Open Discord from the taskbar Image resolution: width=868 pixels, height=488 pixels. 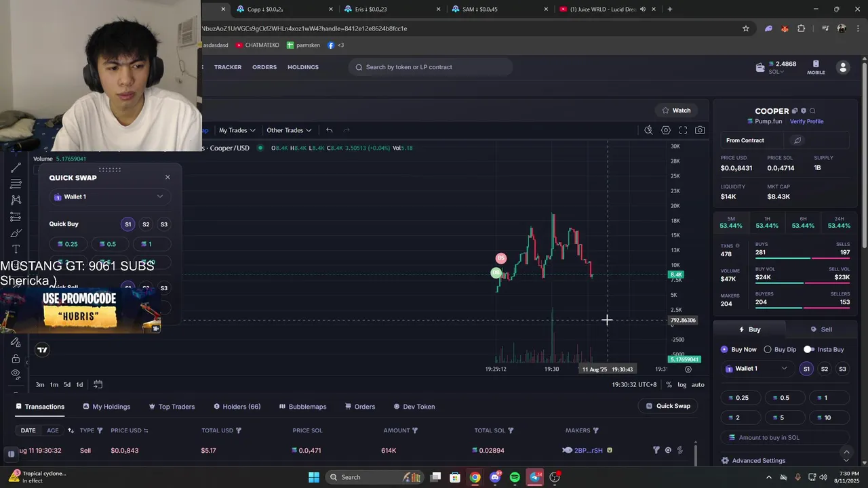(495, 477)
